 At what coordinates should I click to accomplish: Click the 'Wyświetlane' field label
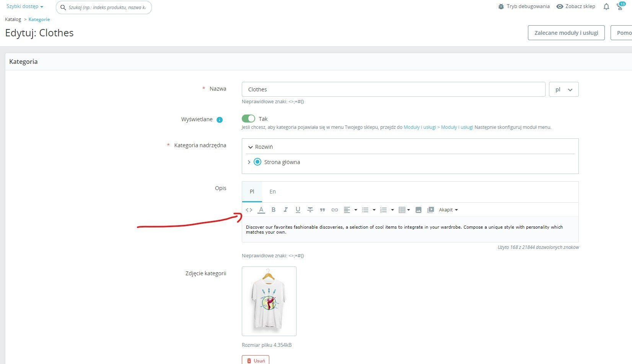[197, 119]
